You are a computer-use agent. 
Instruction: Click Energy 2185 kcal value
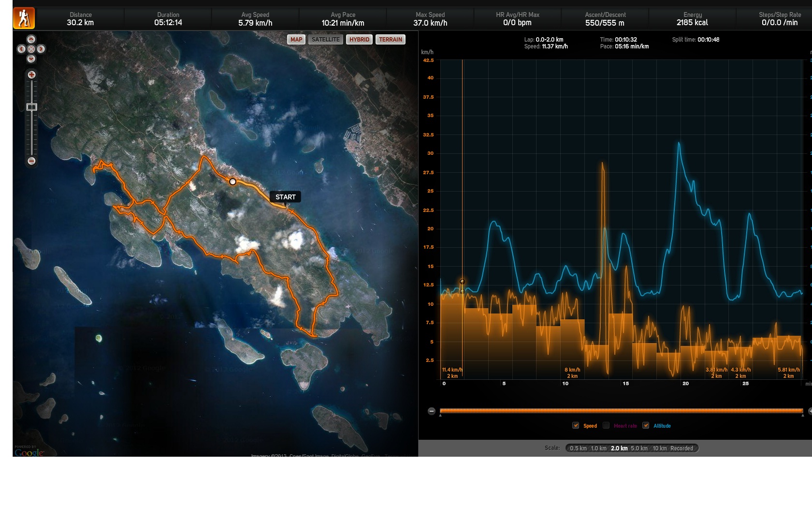(x=692, y=23)
